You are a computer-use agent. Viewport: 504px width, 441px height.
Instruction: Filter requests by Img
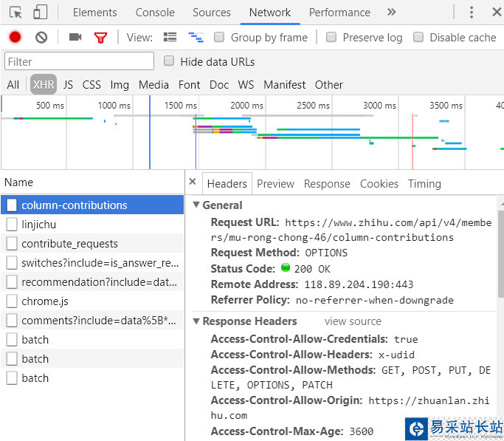click(x=120, y=85)
